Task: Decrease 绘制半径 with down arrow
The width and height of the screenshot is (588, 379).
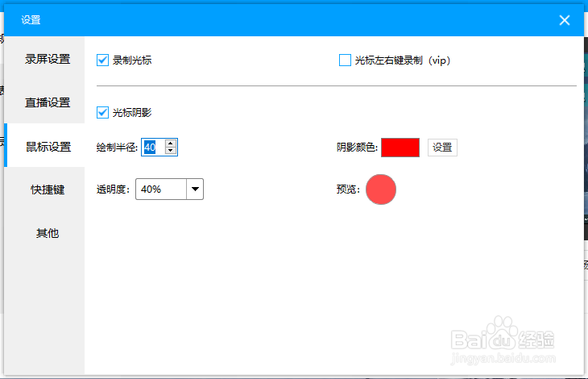Action: [171, 151]
